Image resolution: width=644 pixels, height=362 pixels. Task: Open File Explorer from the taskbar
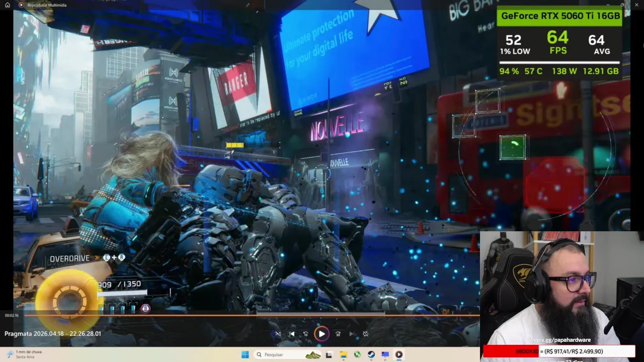coord(343,354)
